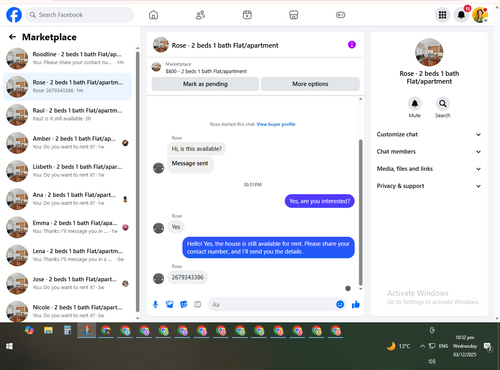Open the Lena conversation
The height and width of the screenshot is (370, 500).
[67, 255]
